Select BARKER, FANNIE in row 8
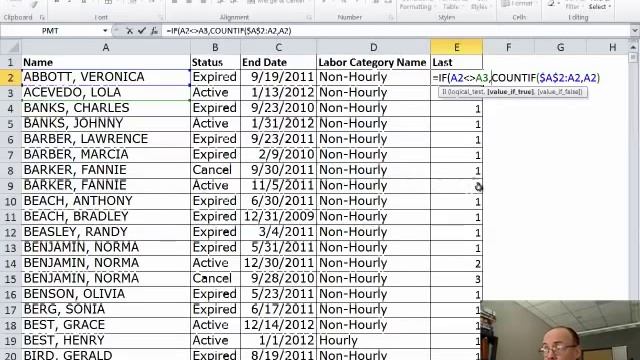This screenshot has height=360, width=640. point(106,171)
